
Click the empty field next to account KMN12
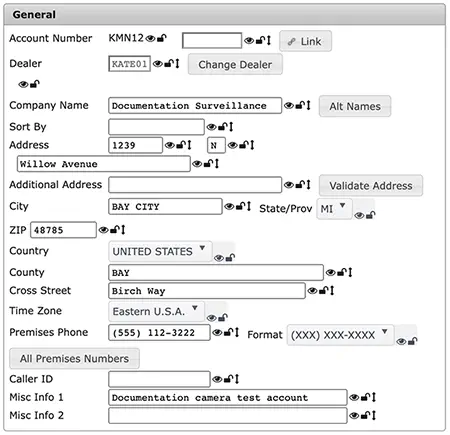point(212,40)
